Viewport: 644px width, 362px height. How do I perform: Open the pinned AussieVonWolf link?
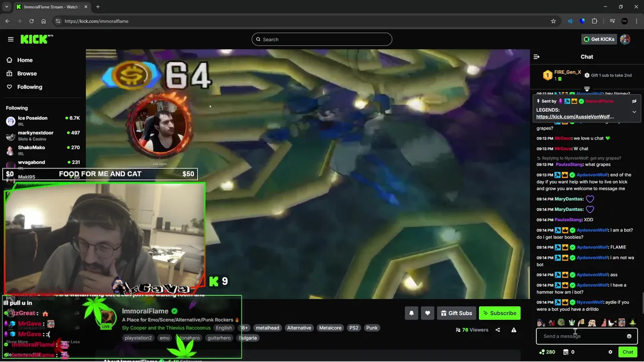click(x=575, y=117)
